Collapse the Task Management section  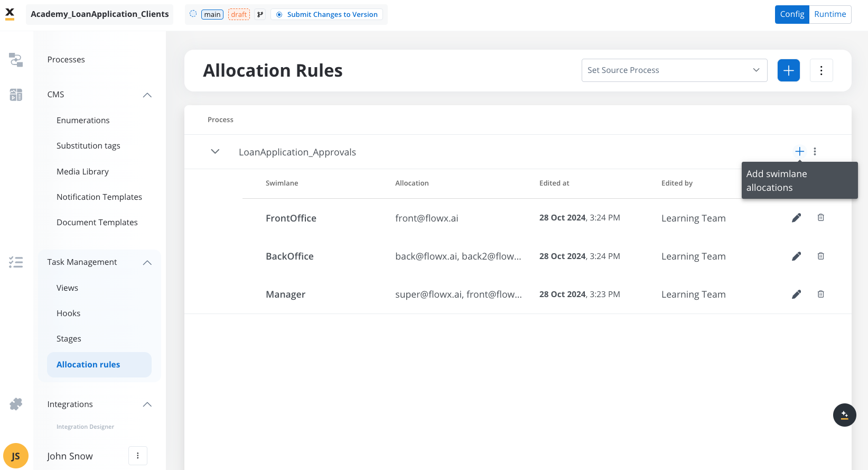click(x=147, y=263)
